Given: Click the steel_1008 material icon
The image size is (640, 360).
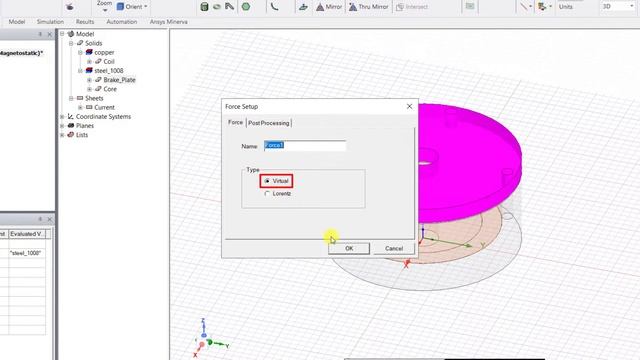Looking at the screenshot, I should (x=89, y=70).
